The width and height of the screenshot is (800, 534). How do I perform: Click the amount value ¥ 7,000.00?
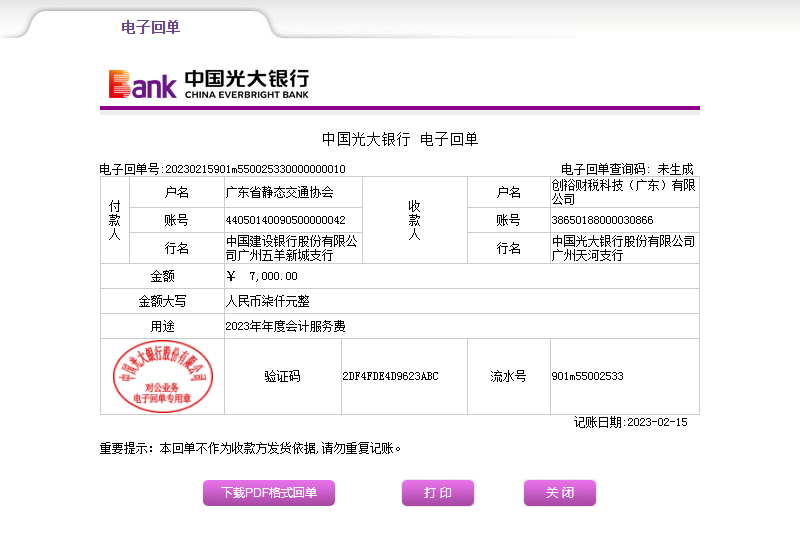[262, 276]
